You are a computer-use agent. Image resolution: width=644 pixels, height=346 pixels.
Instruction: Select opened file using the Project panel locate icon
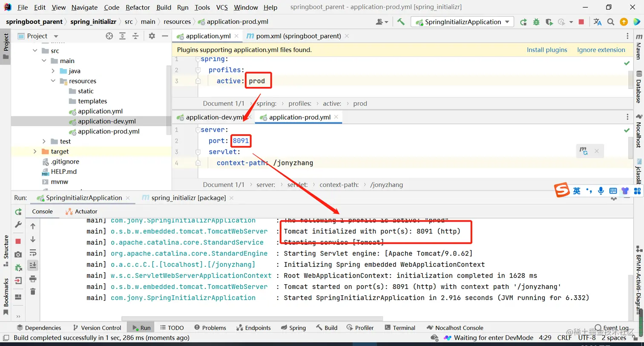pos(109,36)
